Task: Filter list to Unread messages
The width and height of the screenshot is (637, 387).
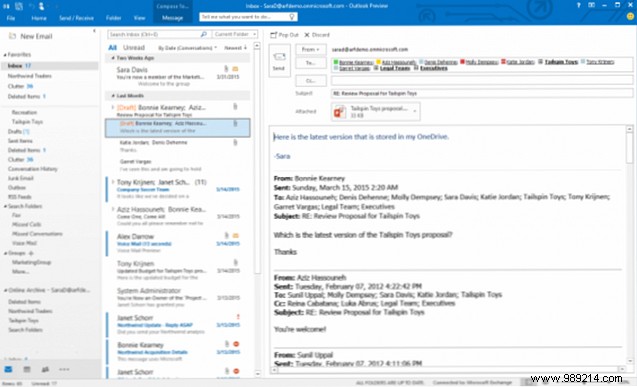Action: click(134, 48)
